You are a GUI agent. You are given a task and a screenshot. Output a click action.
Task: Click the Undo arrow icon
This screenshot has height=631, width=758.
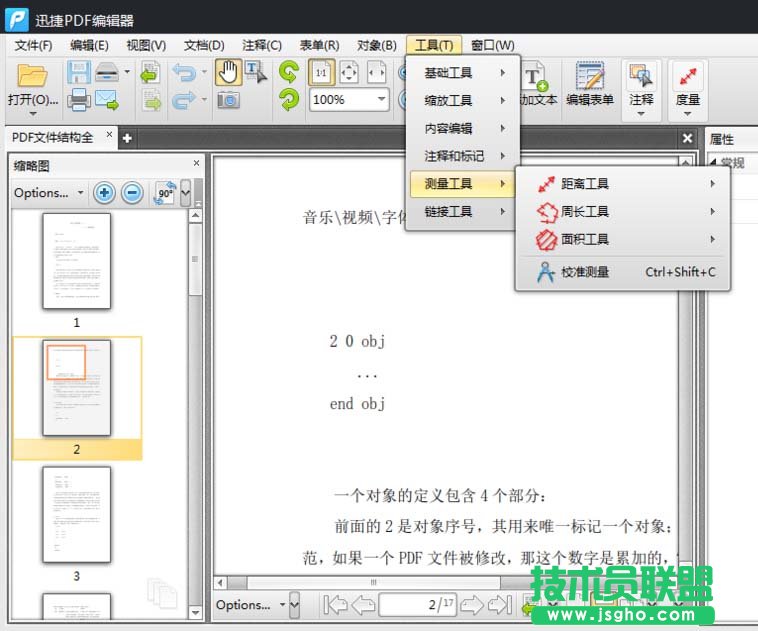[x=182, y=73]
